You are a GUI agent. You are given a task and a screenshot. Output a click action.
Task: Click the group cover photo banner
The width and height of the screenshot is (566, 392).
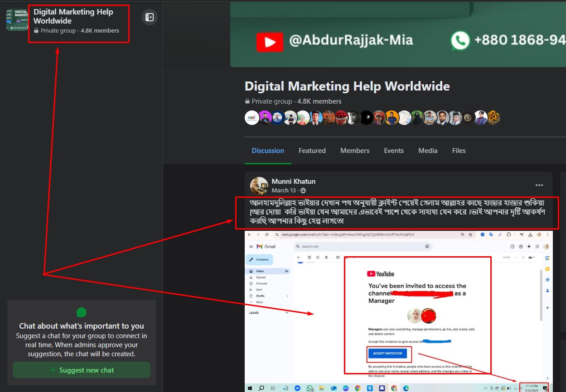pos(398,34)
